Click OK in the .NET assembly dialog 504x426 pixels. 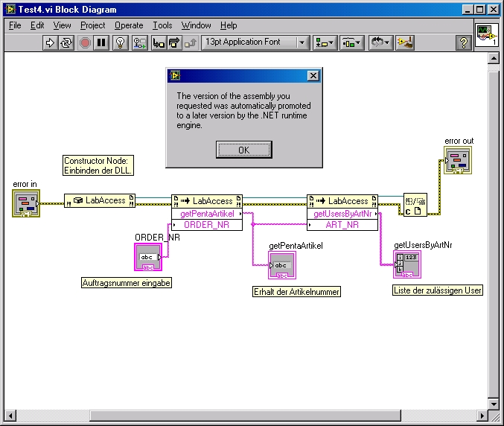(244, 150)
